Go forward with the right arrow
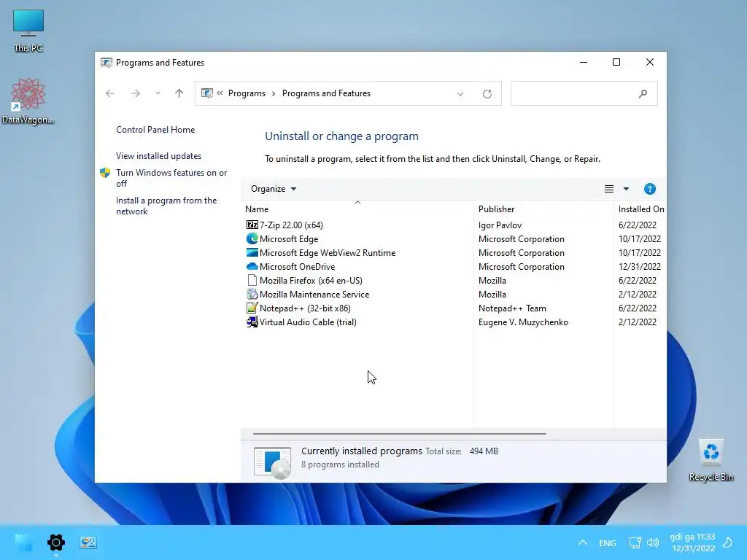This screenshot has width=747, height=560. pos(135,93)
